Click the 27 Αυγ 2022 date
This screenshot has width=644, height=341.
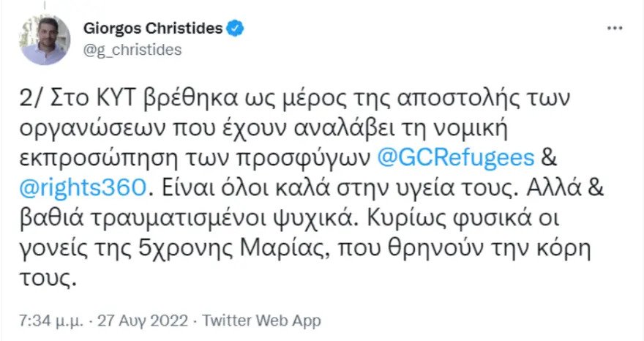(x=143, y=321)
